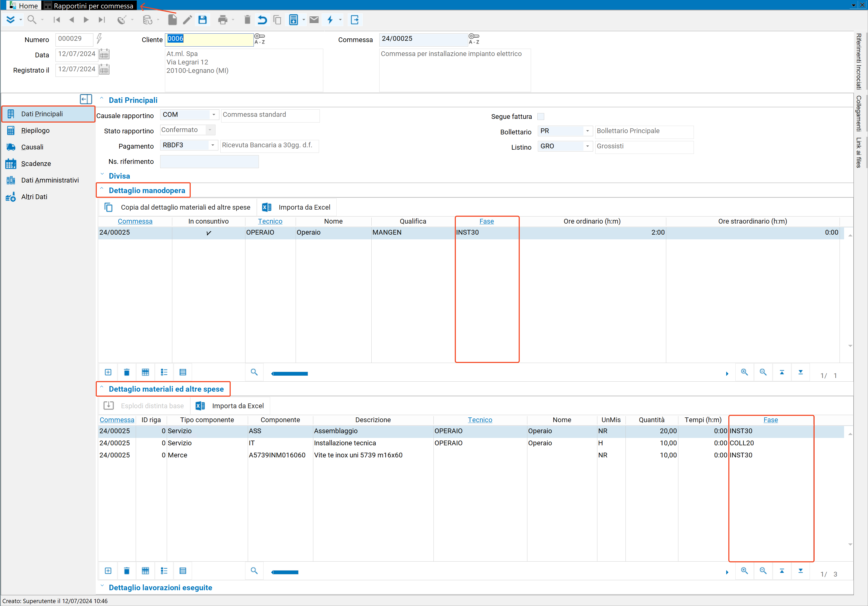Click the Delete trash icon in top toolbar

tap(247, 20)
